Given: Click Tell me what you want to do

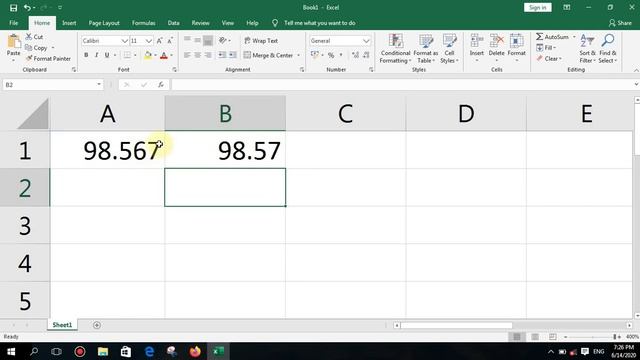Looking at the screenshot, I should pyautogui.click(x=320, y=23).
